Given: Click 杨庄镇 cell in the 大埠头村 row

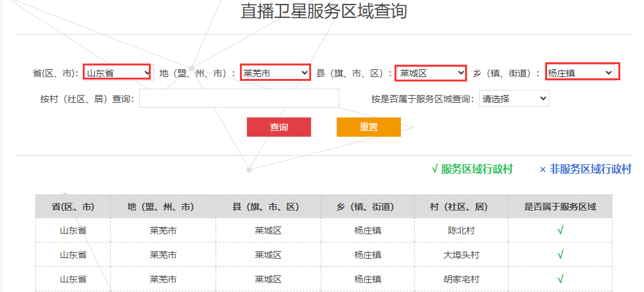Looking at the screenshot, I should pyautogui.click(x=368, y=255).
